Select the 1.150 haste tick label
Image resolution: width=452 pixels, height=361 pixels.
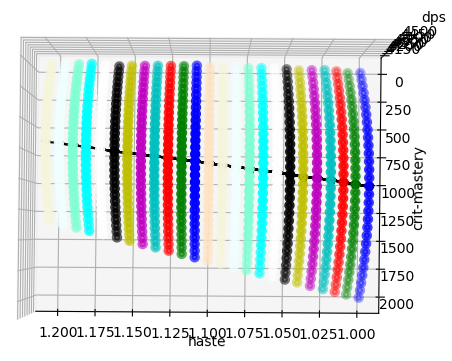[133, 332]
